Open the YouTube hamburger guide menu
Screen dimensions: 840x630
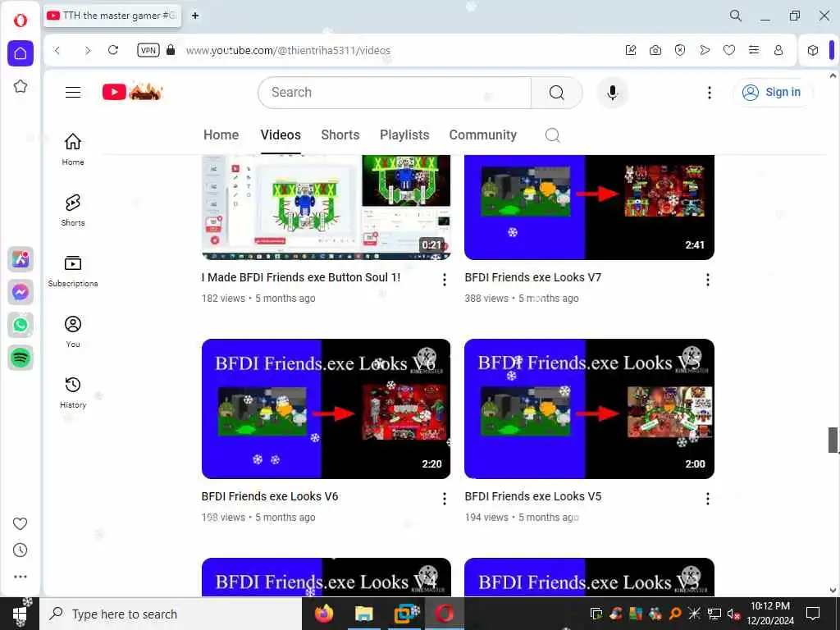pyautogui.click(x=73, y=92)
